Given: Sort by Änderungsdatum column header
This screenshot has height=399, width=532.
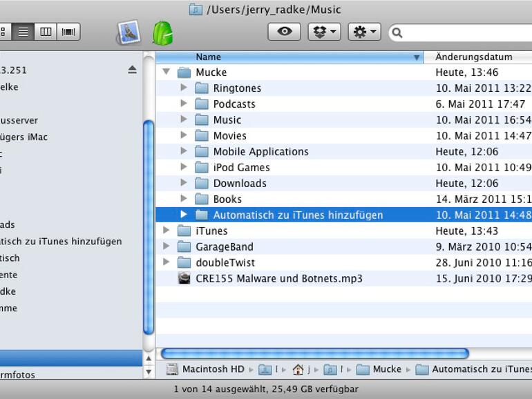Looking at the screenshot, I should (x=477, y=57).
